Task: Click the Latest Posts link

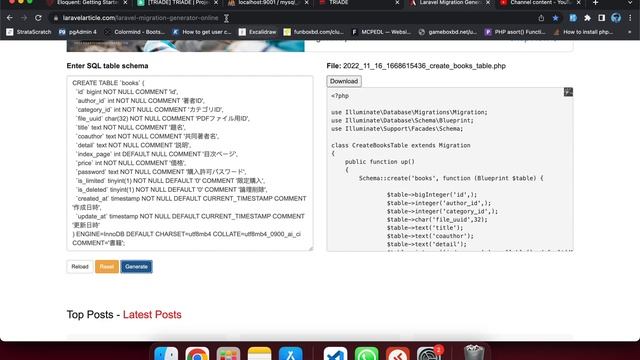Action: tap(152, 315)
